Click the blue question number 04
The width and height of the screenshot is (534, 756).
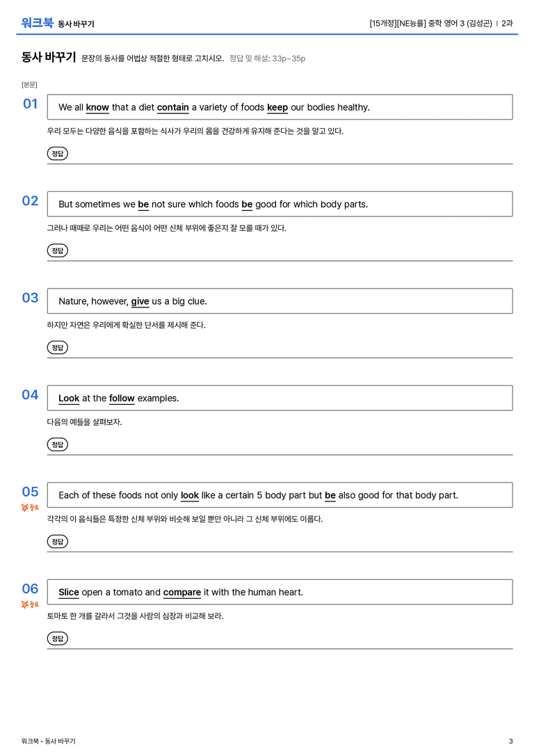pos(30,394)
